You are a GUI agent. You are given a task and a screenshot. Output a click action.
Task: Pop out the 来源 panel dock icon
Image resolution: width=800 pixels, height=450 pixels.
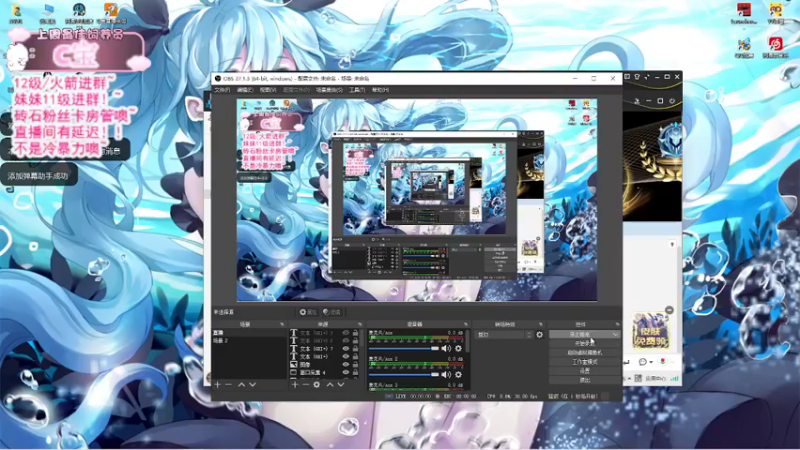[x=360, y=324]
